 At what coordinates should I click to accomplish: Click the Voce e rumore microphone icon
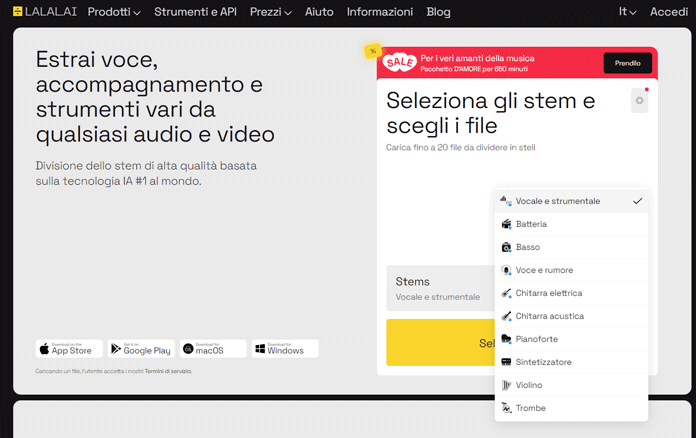click(506, 270)
